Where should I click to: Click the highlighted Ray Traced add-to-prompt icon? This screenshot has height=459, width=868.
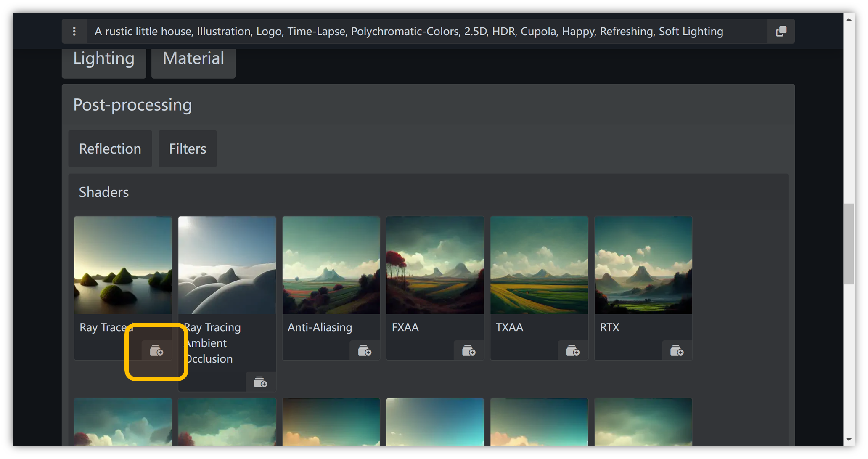coord(155,350)
